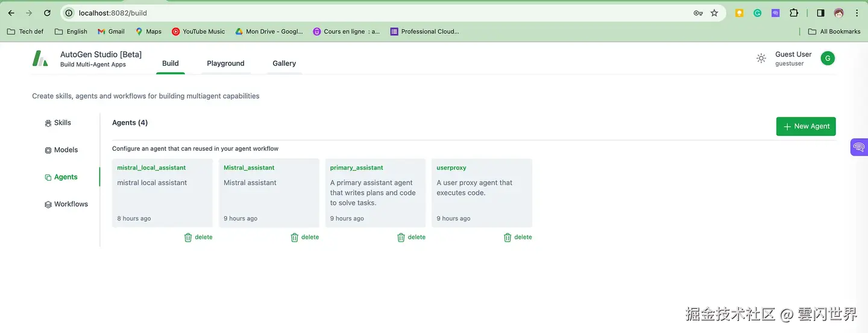Click the site info icon in address bar
Image resolution: width=868 pixels, height=333 pixels.
(69, 13)
